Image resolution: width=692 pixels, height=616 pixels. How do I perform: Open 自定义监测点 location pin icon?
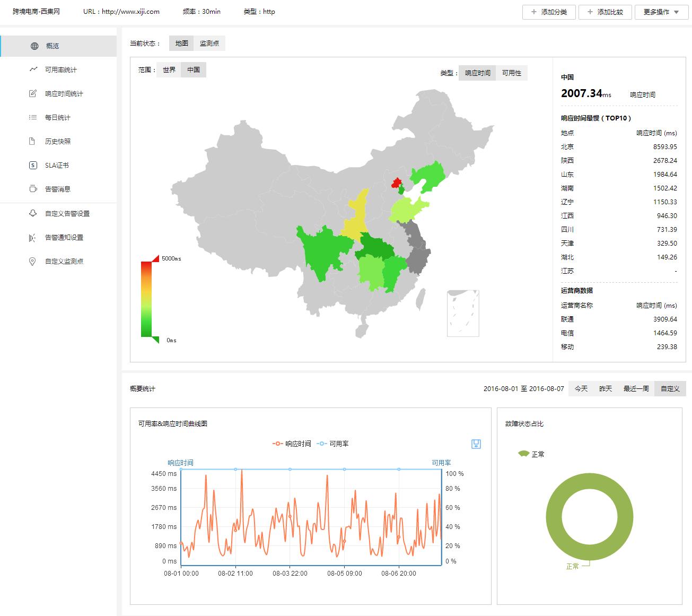pos(33,262)
